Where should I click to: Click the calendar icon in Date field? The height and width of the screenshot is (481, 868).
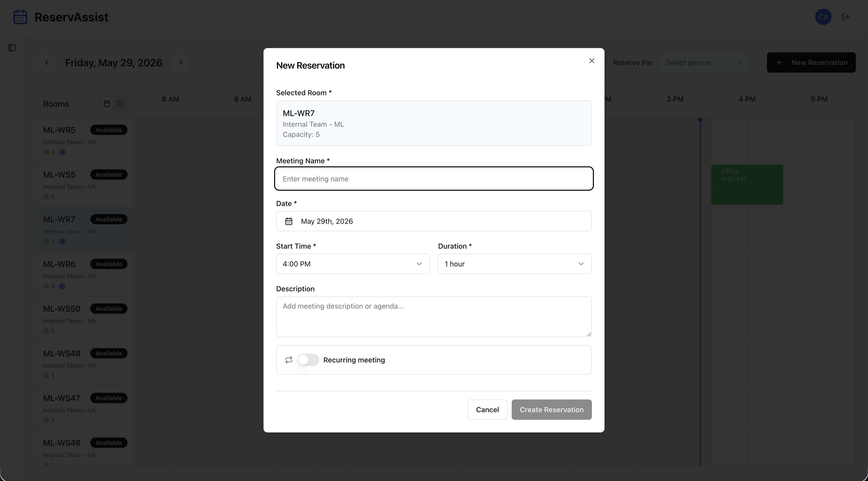[x=289, y=221]
